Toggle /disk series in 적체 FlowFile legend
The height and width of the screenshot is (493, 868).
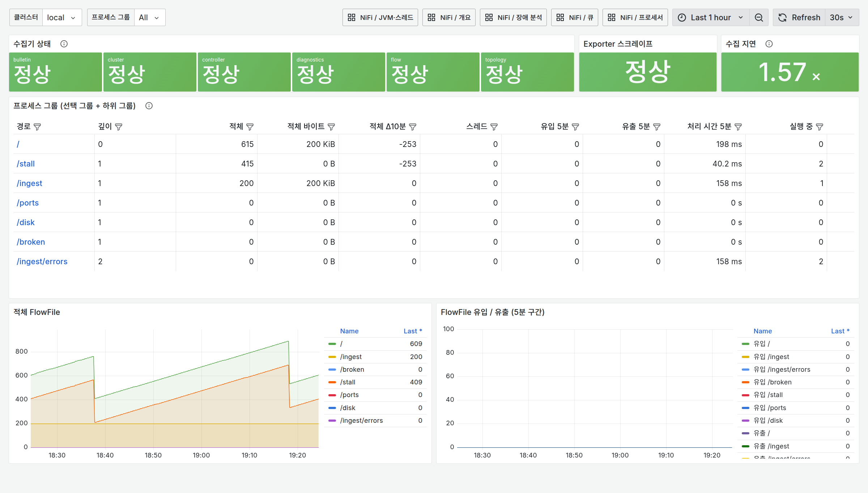coord(348,408)
